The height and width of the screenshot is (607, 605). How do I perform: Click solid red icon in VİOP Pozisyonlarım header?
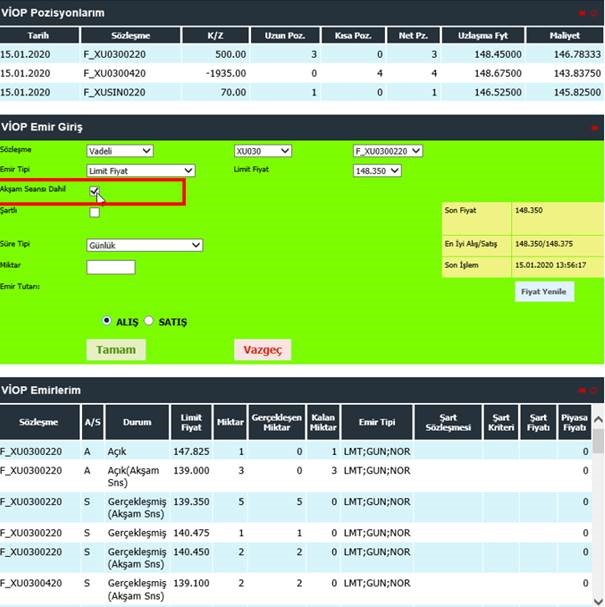(x=582, y=13)
